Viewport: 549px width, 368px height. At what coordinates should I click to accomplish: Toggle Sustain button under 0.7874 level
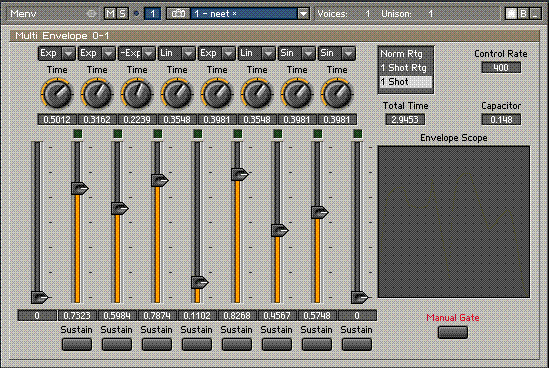(157, 344)
